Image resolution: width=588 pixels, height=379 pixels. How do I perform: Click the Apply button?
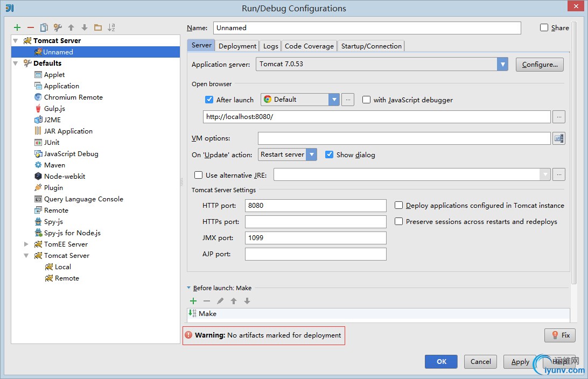tap(520, 361)
